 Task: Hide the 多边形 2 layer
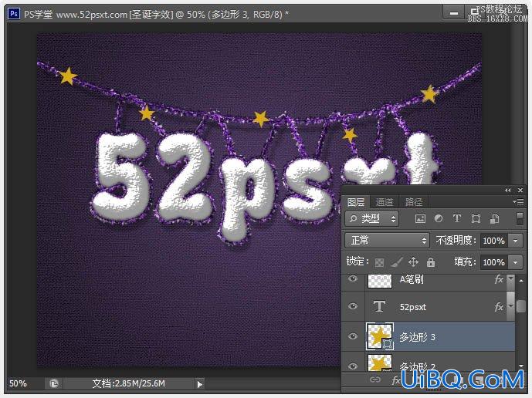(353, 366)
